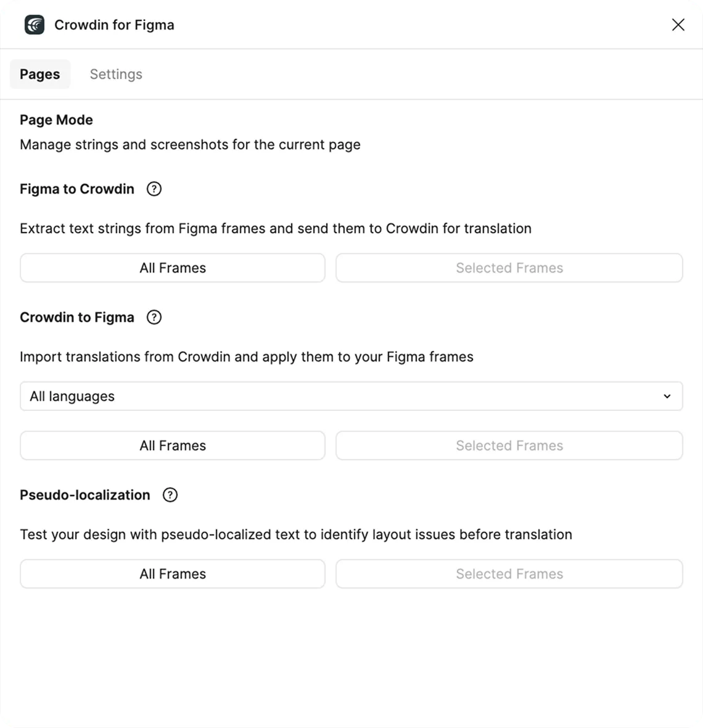This screenshot has height=728, width=703.
Task: Select the Crowdin to Figma heading text
Action: [76, 317]
